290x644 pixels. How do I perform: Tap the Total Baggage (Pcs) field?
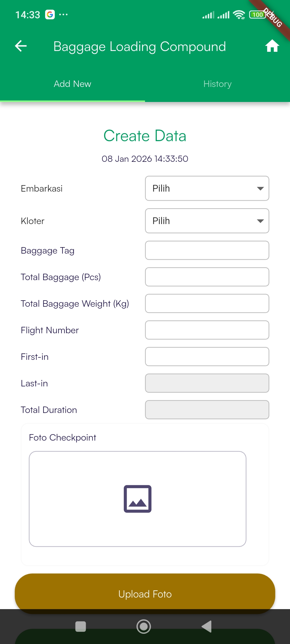pyautogui.click(x=207, y=277)
